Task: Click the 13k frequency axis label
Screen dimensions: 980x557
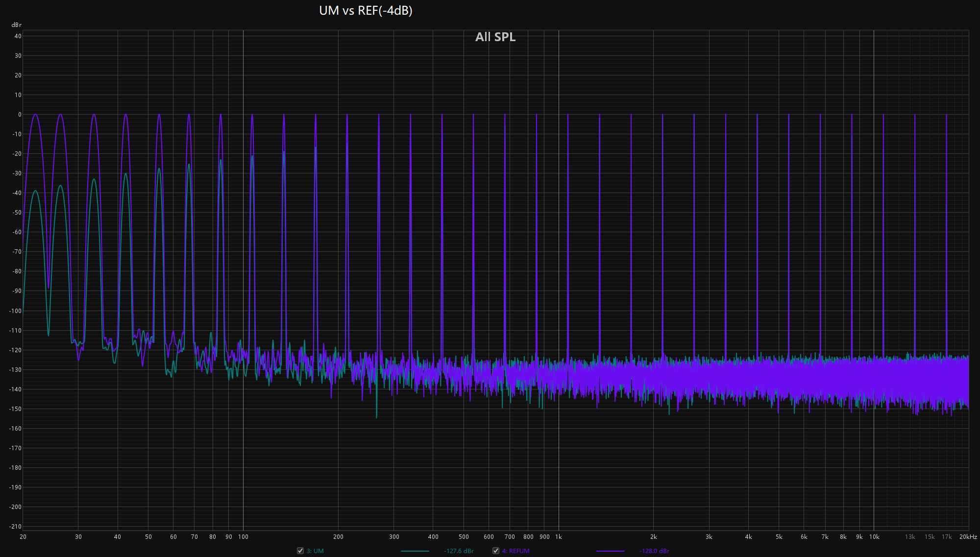Action: 910,537
